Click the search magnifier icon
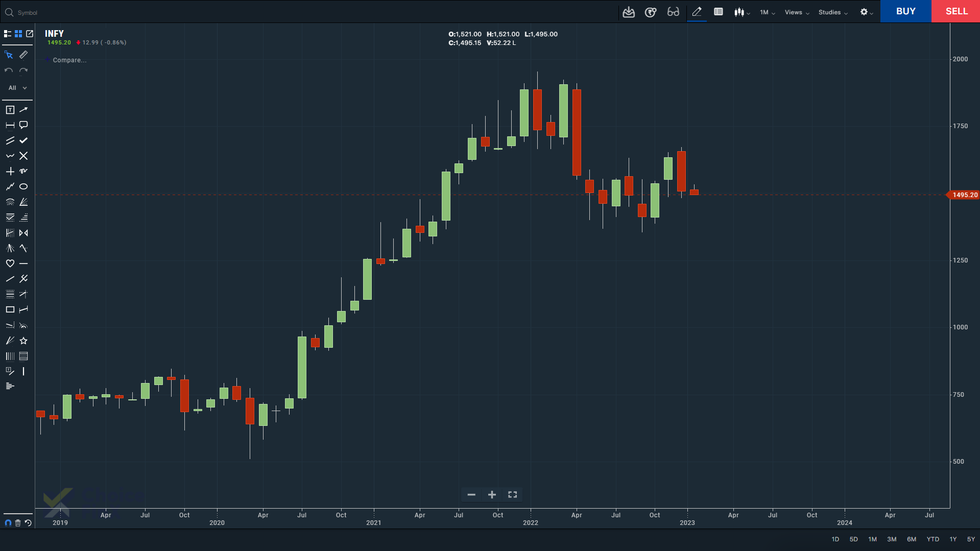This screenshot has height=551, width=980. click(9, 12)
